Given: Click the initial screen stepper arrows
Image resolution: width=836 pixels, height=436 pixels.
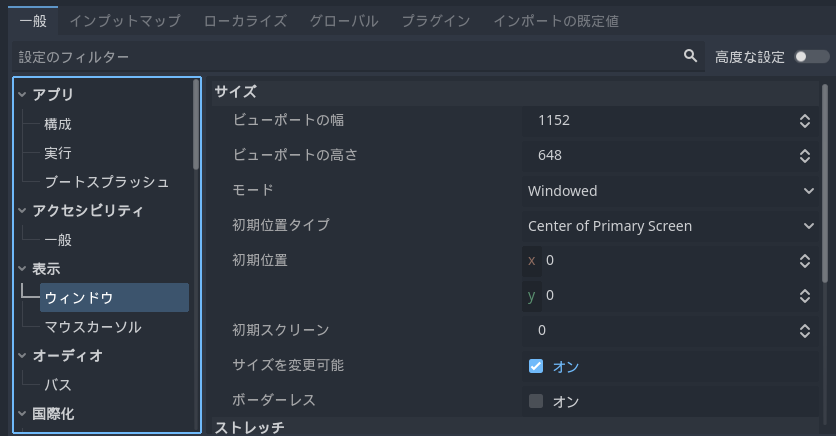Looking at the screenshot, I should click(x=805, y=331).
